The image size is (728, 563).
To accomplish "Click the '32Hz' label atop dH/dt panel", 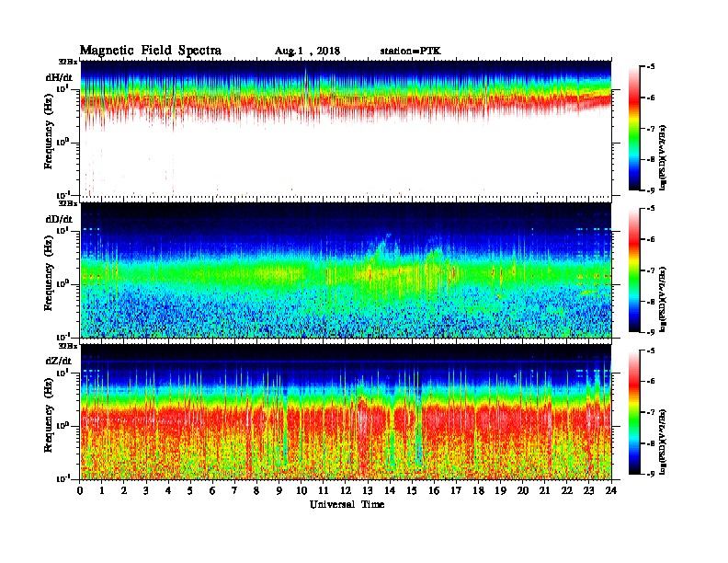I will point(68,62).
